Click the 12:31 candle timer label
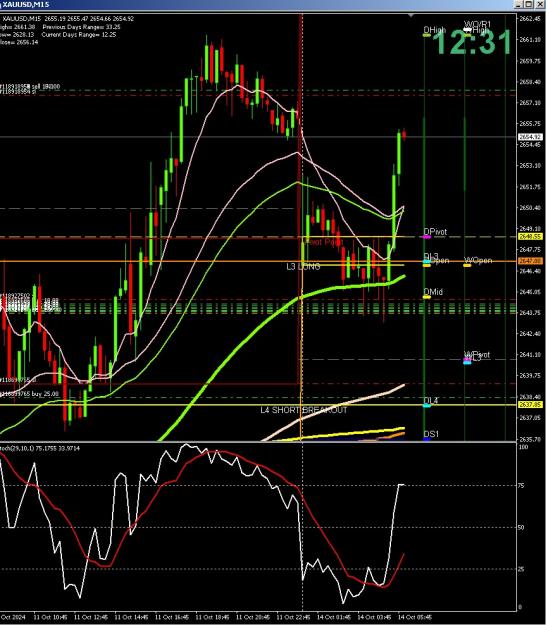The height and width of the screenshot is (625, 546). point(472,42)
